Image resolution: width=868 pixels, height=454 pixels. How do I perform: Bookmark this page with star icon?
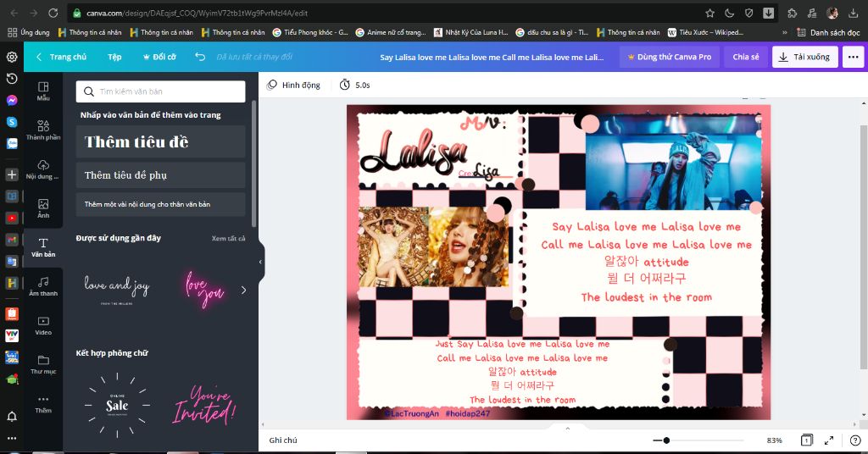[x=710, y=13]
